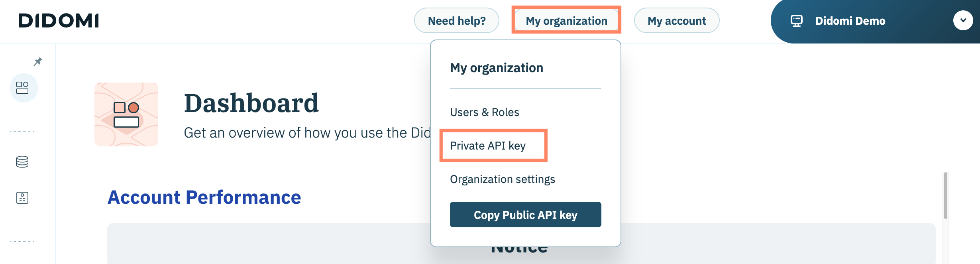
Task: Select Users & Roles from menu
Action: (x=484, y=112)
